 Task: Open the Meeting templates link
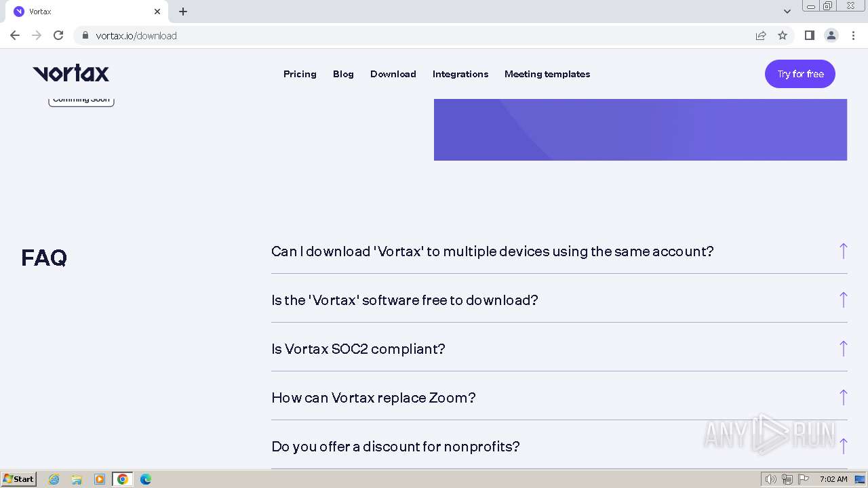click(547, 74)
